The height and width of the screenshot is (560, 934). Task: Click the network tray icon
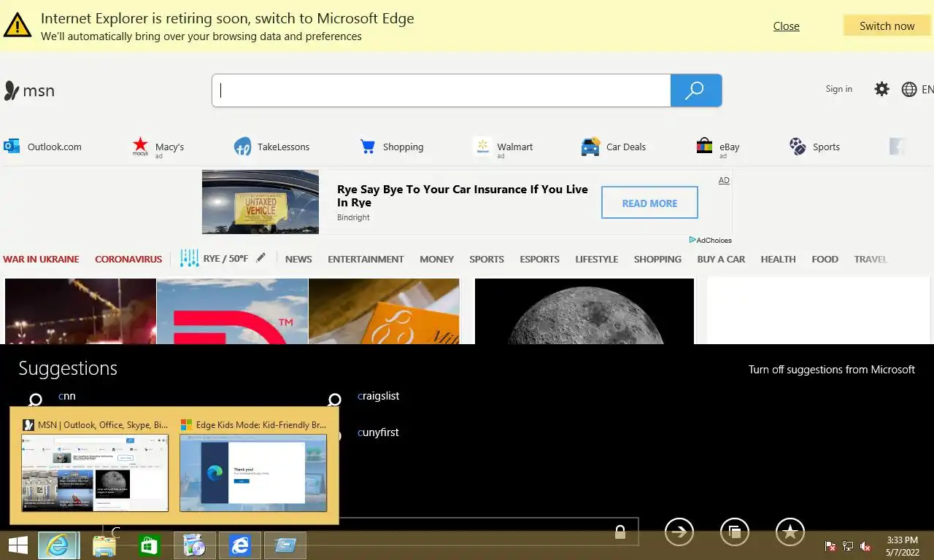click(848, 546)
